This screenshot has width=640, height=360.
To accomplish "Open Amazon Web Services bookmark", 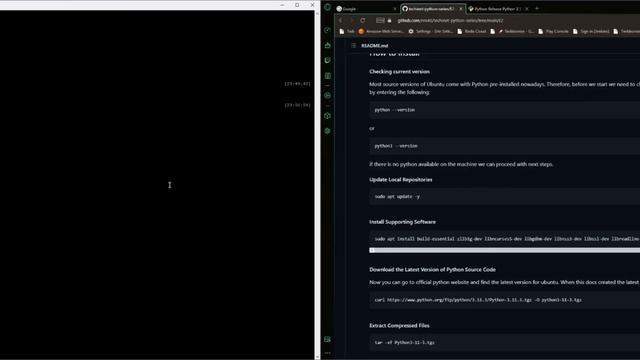I will [381, 31].
